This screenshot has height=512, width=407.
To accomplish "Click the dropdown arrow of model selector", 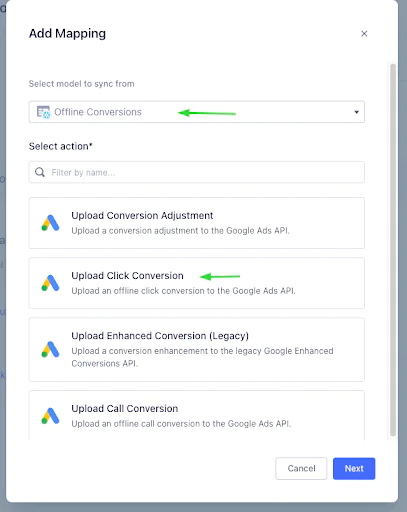I will (356, 112).
